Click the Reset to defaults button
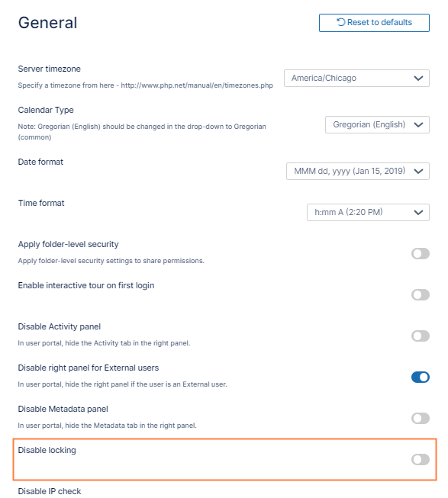 (374, 23)
